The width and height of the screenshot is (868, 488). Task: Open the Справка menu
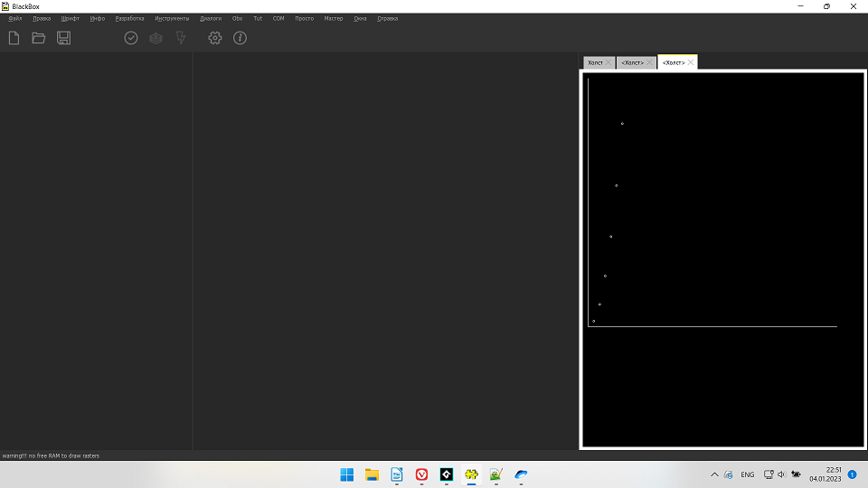pyautogui.click(x=387, y=18)
